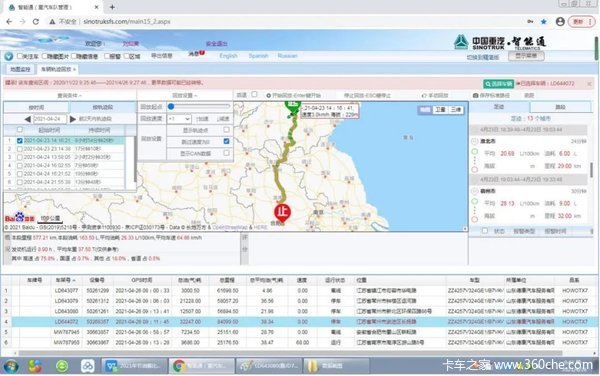This screenshot has height=376, width=600.
Task: Sort by the 车牌号 column header arrow
Action: click(74, 280)
